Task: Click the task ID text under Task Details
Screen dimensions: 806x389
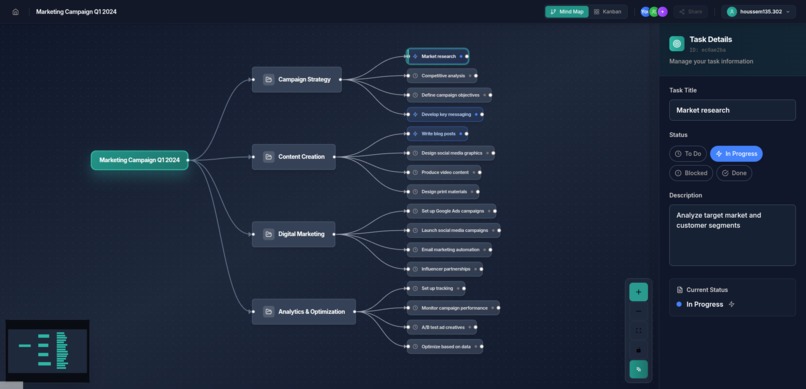Action: pos(708,50)
